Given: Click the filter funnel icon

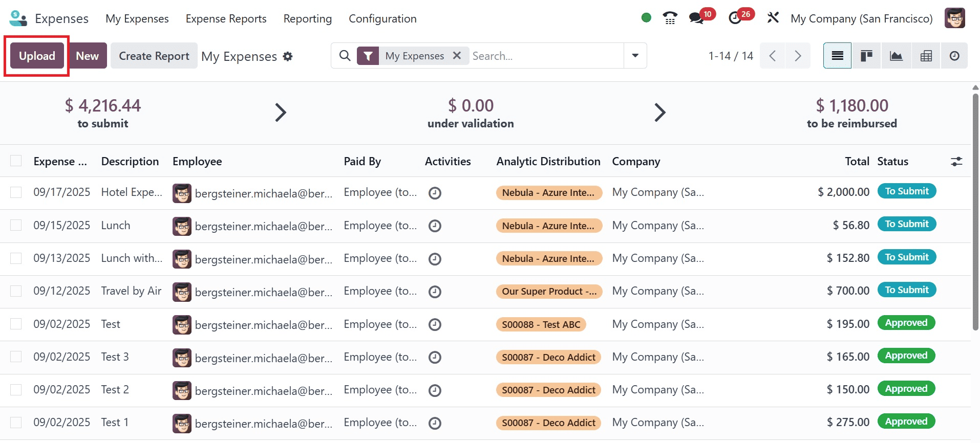Looking at the screenshot, I should (368, 56).
